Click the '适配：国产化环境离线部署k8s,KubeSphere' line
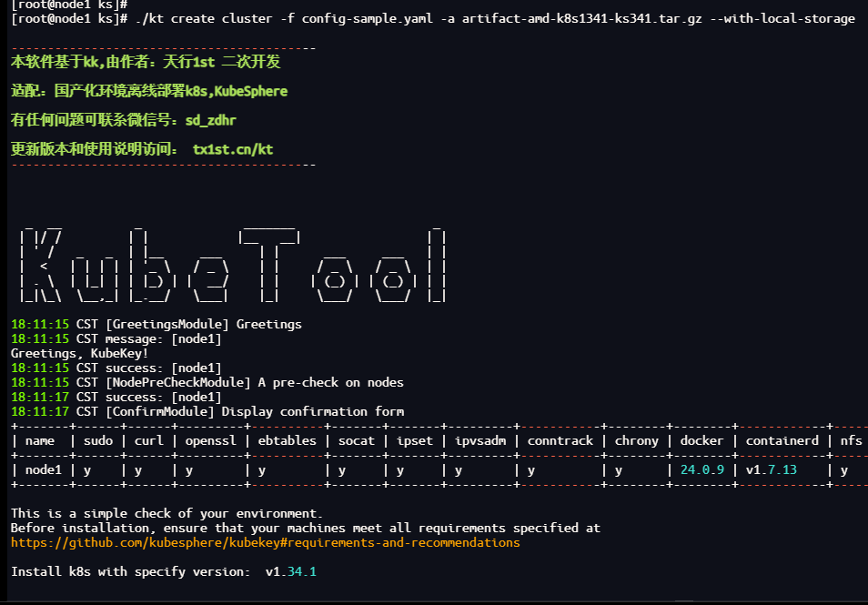The image size is (868, 605). click(149, 91)
